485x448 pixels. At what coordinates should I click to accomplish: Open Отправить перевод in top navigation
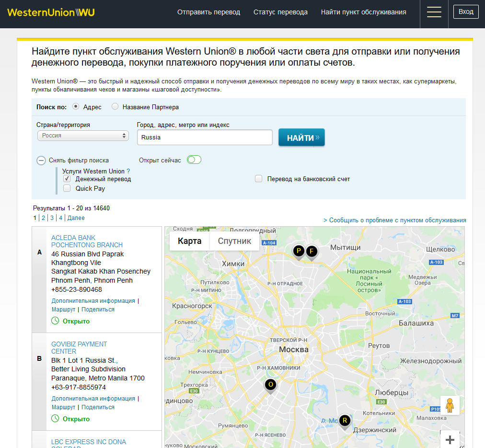pyautogui.click(x=209, y=12)
